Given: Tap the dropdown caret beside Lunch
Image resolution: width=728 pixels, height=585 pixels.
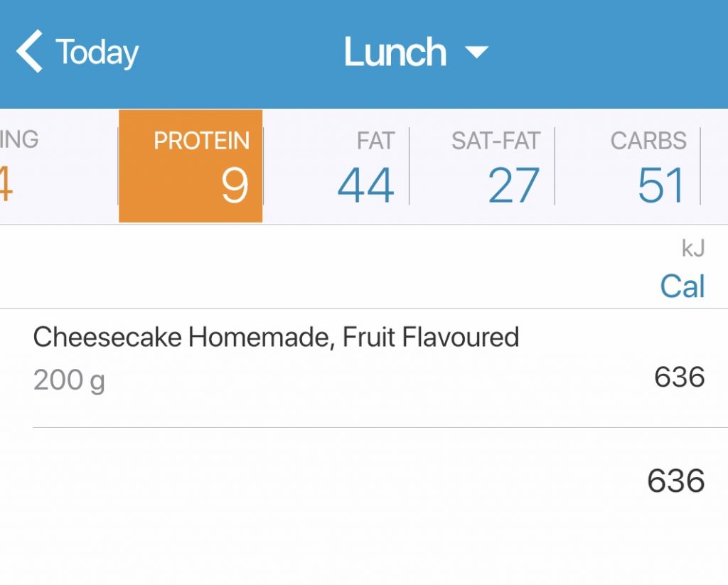Looking at the screenshot, I should point(478,52).
